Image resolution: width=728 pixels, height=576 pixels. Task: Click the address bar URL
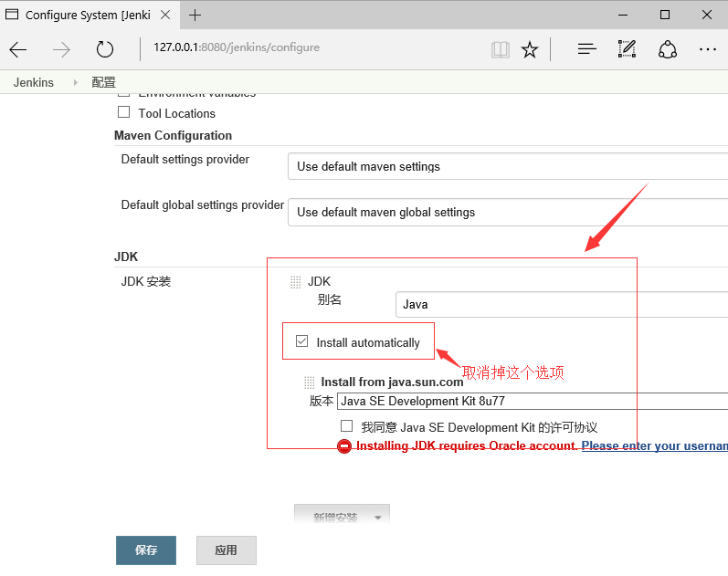237,47
